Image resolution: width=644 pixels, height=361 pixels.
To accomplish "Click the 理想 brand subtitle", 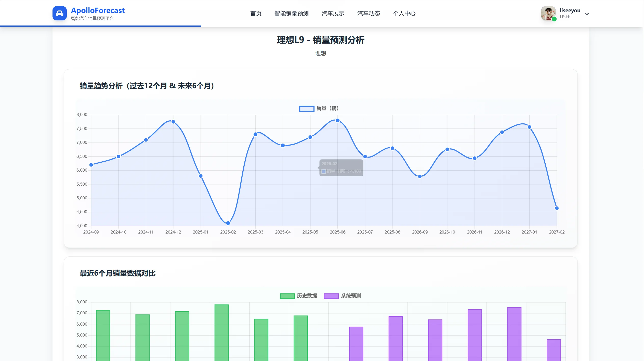I will tap(320, 53).
